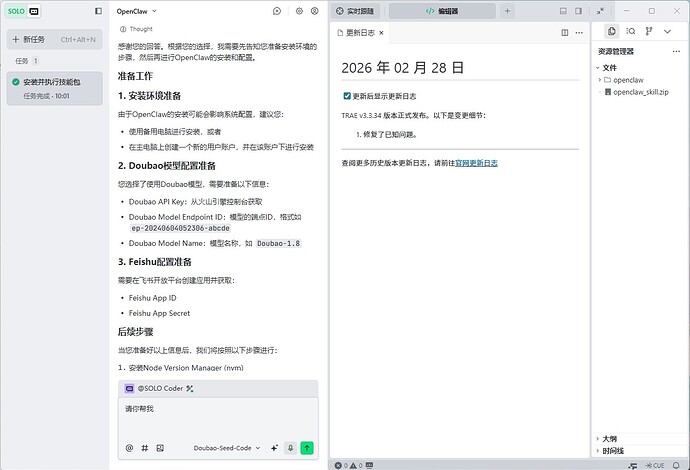
Task: Toggle split editor layout icon
Action: click(564, 32)
